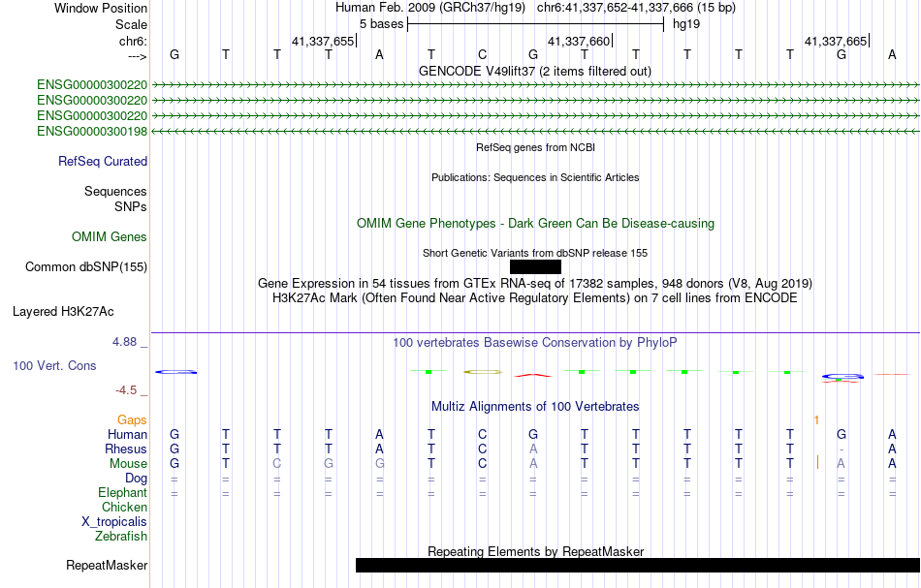Select the black dbSNP variant item

point(535,267)
